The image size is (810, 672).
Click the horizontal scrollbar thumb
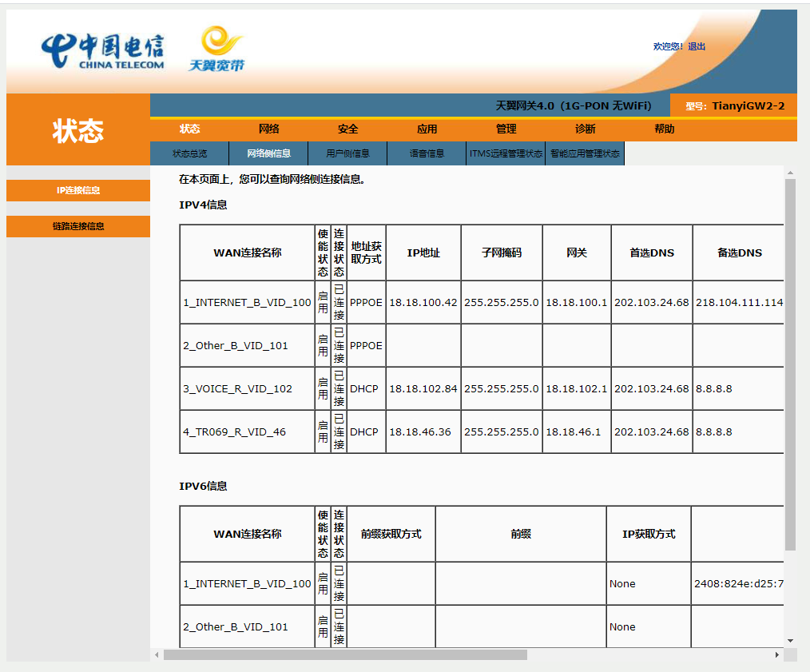point(345,655)
